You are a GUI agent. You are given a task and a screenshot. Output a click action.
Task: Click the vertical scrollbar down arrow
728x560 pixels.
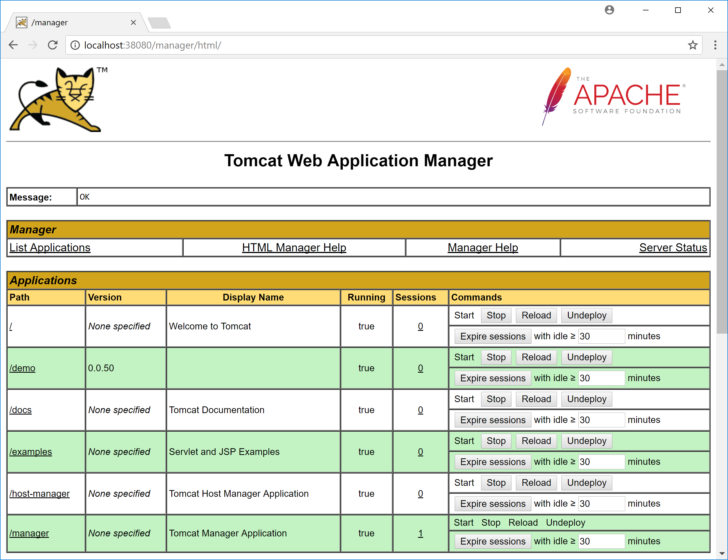click(722, 554)
